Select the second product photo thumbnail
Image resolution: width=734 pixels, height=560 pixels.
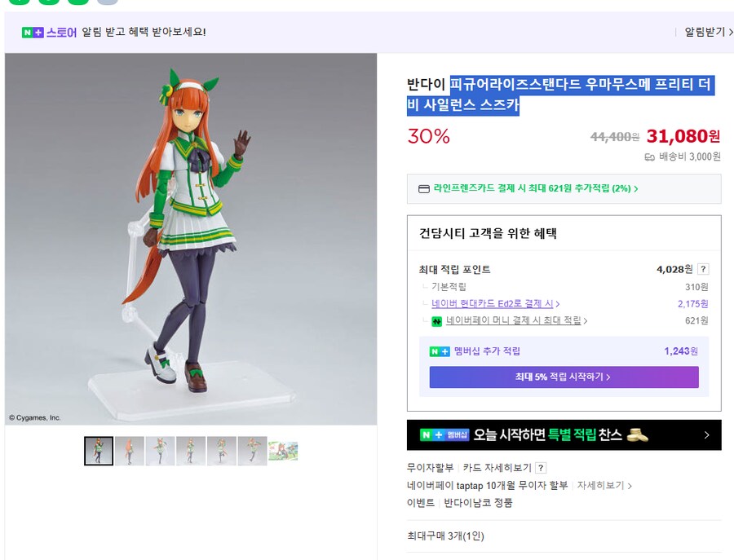click(130, 450)
